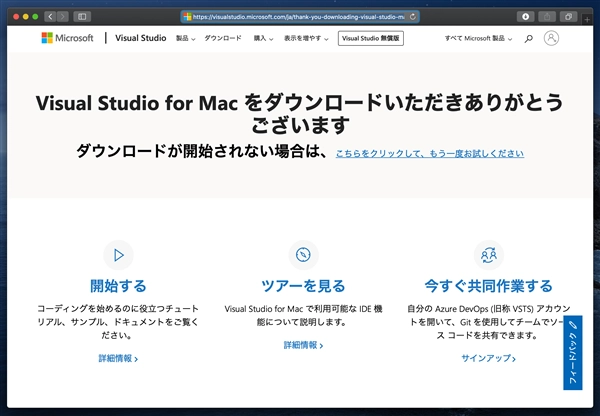
Task: Open the フィードバック side button
Action: [573, 352]
